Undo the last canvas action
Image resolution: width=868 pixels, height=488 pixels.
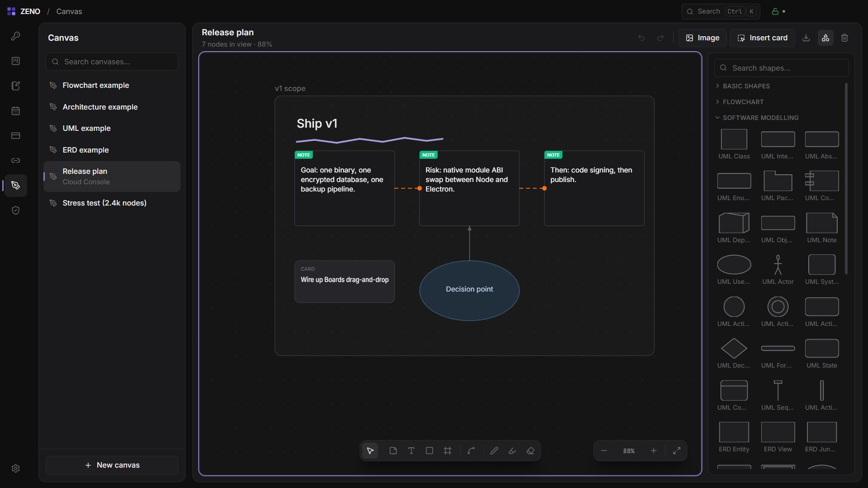pyautogui.click(x=641, y=38)
